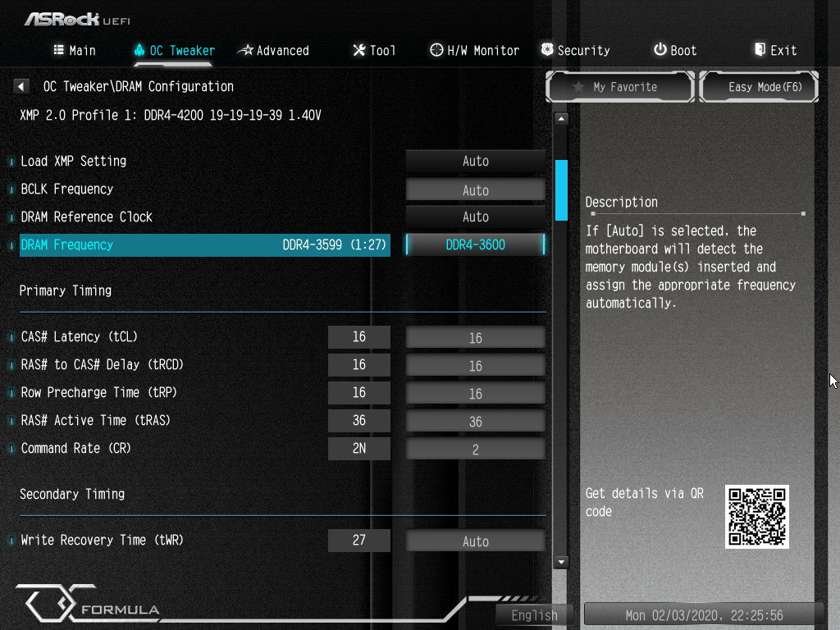Click the info marker next to Command Rate
The image size is (840, 630).
pyautogui.click(x=11, y=449)
